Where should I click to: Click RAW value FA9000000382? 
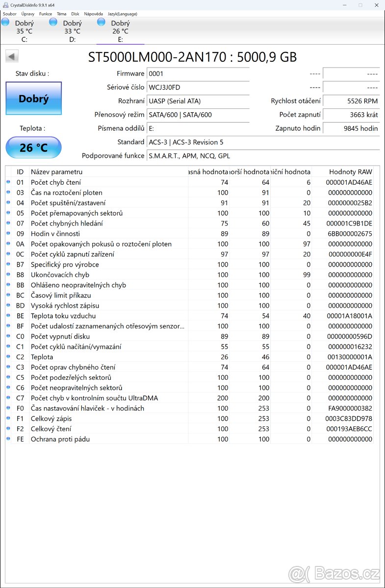coord(349,409)
